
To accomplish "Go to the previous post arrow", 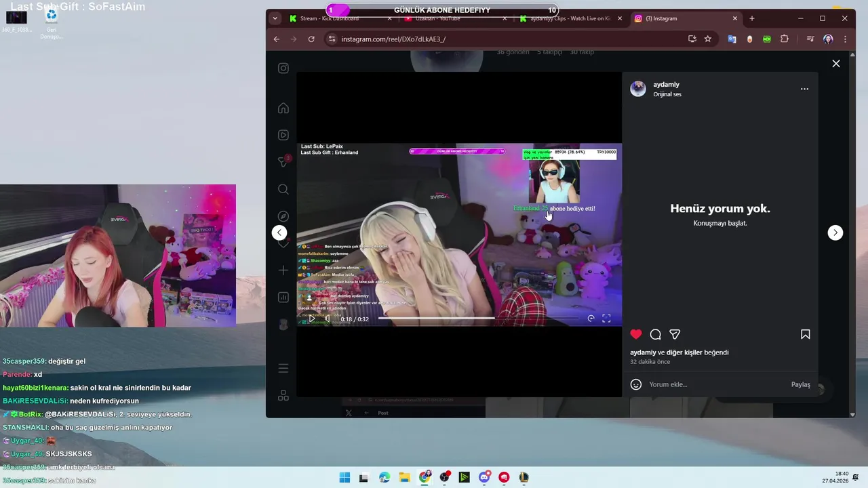I will tap(279, 232).
